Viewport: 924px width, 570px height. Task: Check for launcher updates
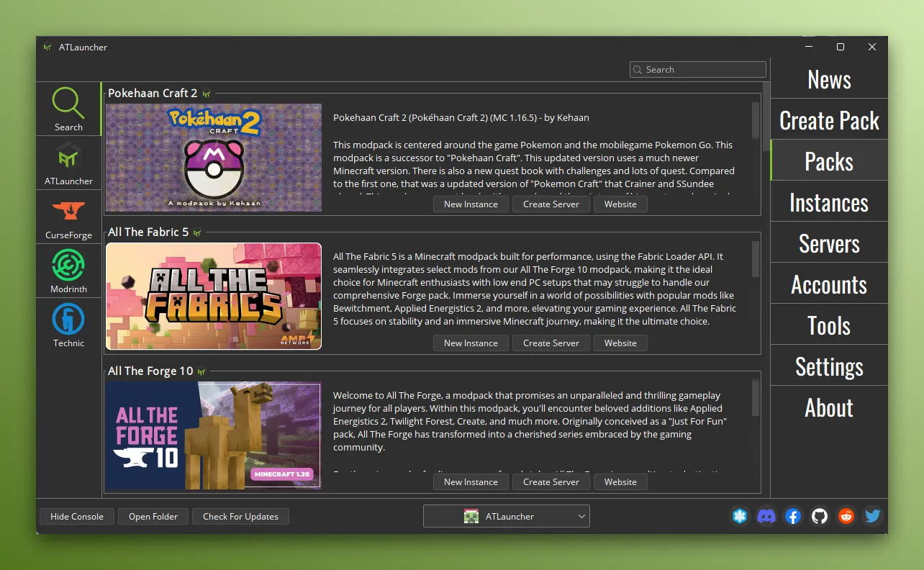coord(240,516)
